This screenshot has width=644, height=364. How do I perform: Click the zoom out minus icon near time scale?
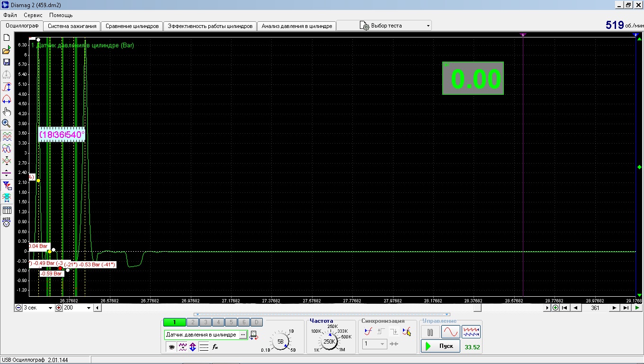[x=18, y=308]
